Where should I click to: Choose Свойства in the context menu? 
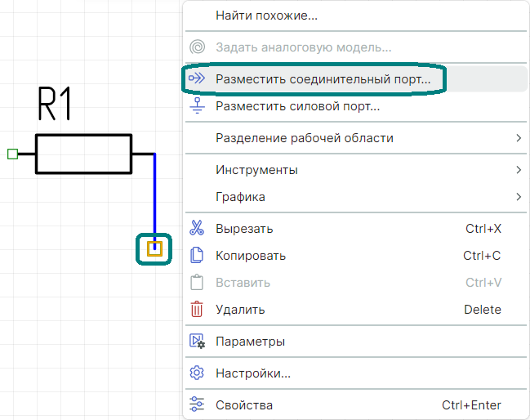(x=244, y=405)
